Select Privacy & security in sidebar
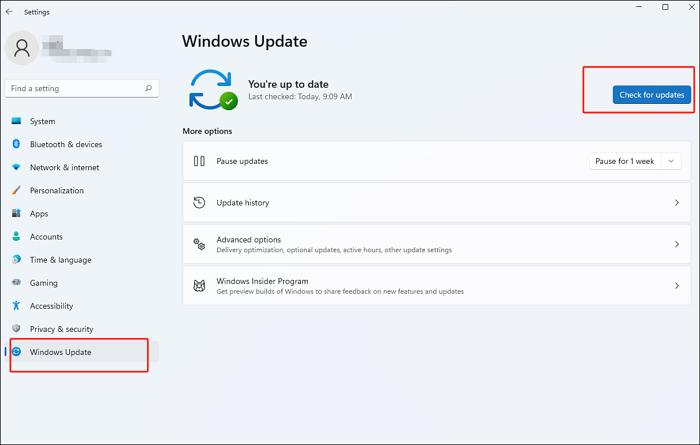 [x=82, y=329]
